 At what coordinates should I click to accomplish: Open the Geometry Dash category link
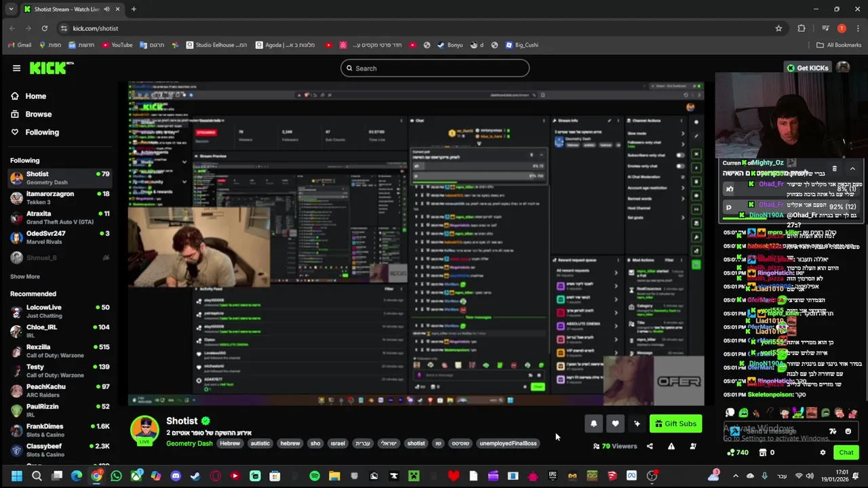(189, 443)
